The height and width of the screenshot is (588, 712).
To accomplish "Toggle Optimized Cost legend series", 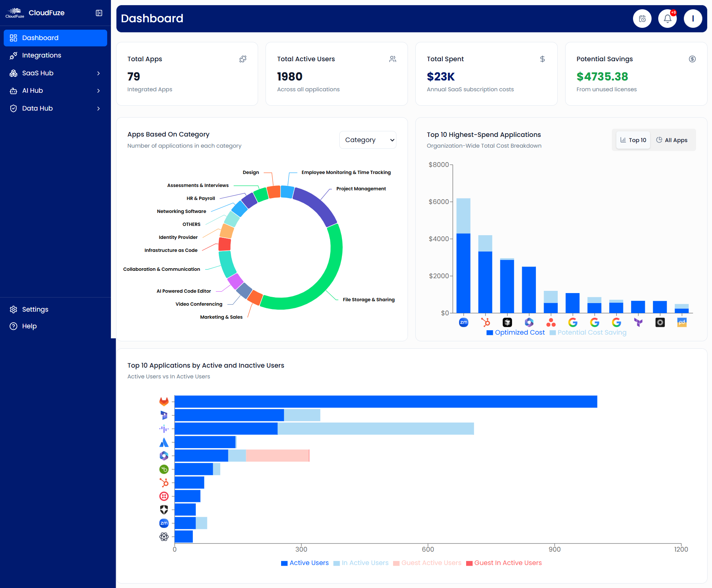I will [515, 332].
